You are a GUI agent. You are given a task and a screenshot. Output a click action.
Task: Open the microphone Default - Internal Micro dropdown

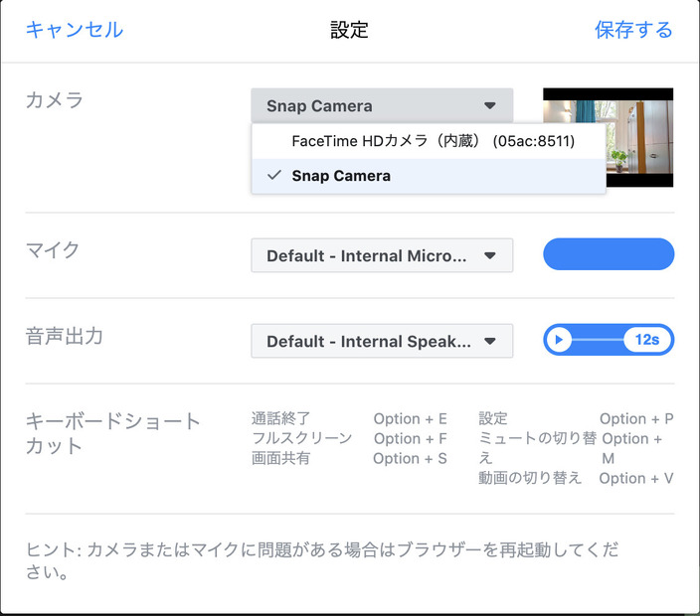coord(382,255)
